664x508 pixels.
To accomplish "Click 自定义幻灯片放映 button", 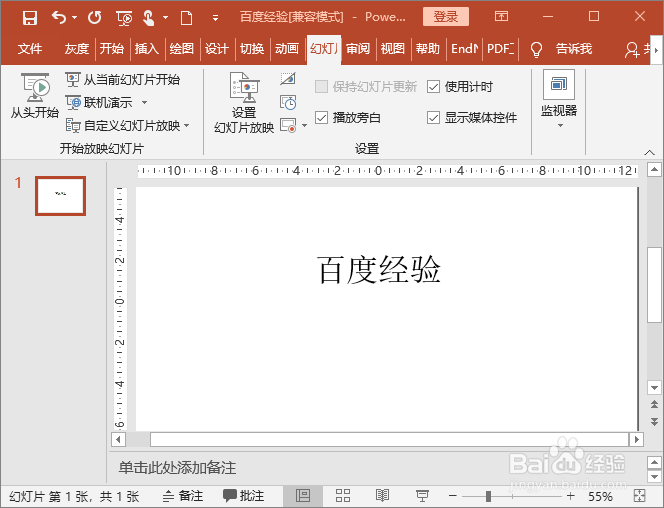I will 124,126.
